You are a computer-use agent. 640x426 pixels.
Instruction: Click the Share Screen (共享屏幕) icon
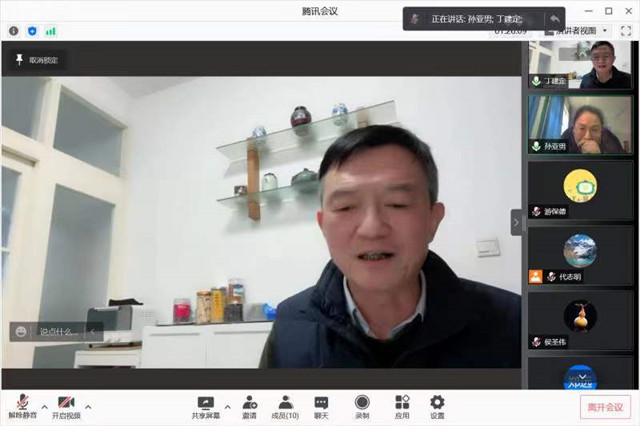pyautogui.click(x=206, y=403)
